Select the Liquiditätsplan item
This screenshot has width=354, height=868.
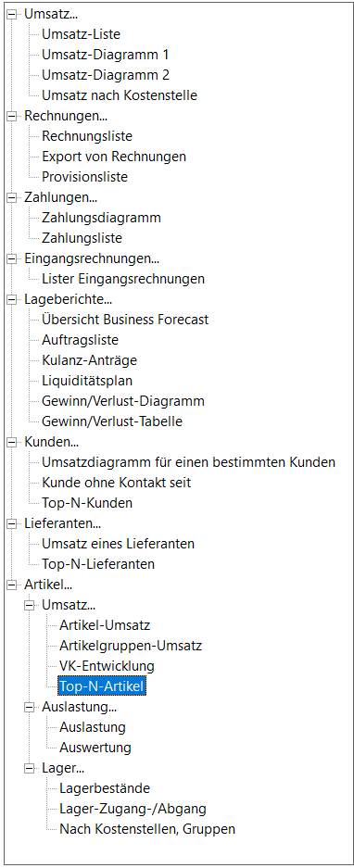(x=87, y=381)
